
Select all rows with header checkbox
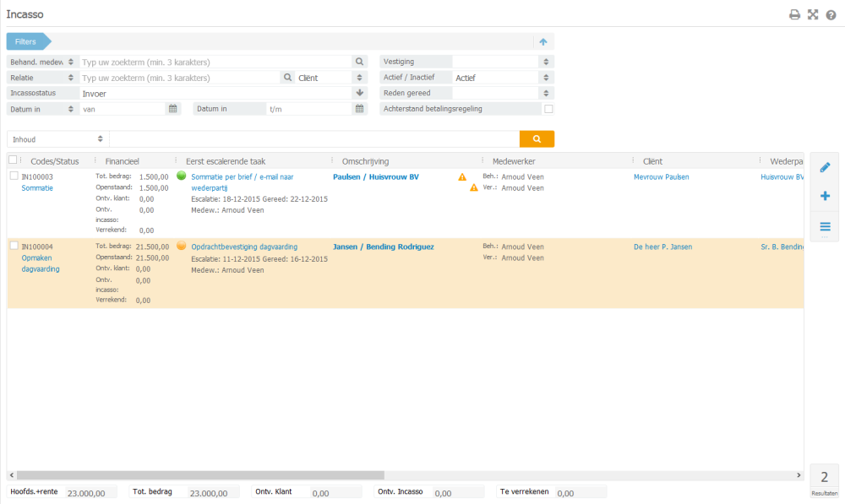click(13, 160)
